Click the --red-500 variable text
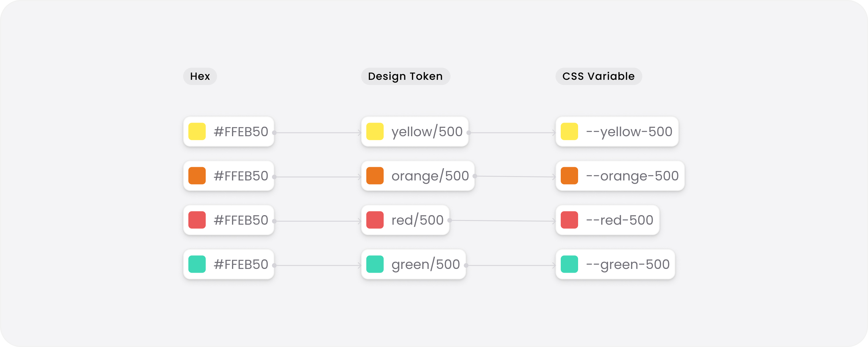Viewport: 868px width, 347px height. point(620,220)
